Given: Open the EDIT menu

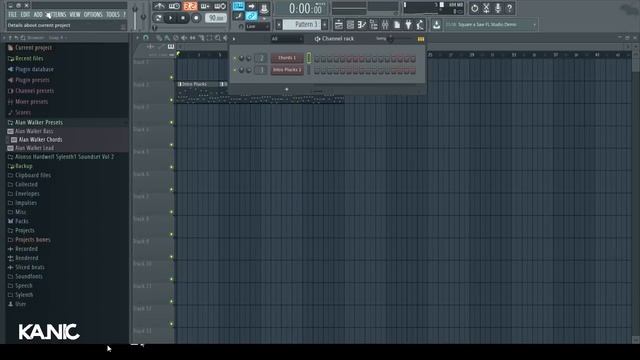Looking at the screenshot, I should [25, 15].
